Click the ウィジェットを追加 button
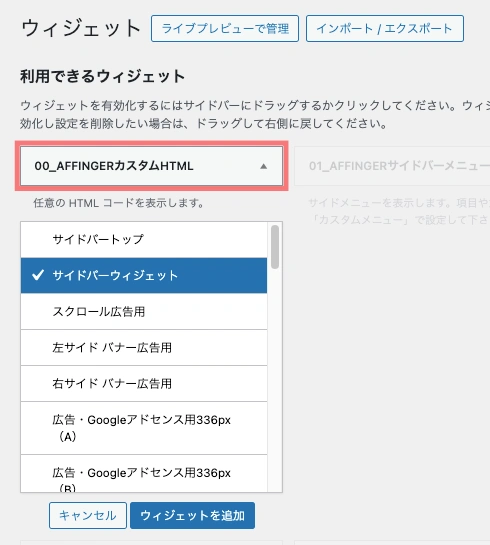Screen dimensions: 490x545 tap(193, 515)
